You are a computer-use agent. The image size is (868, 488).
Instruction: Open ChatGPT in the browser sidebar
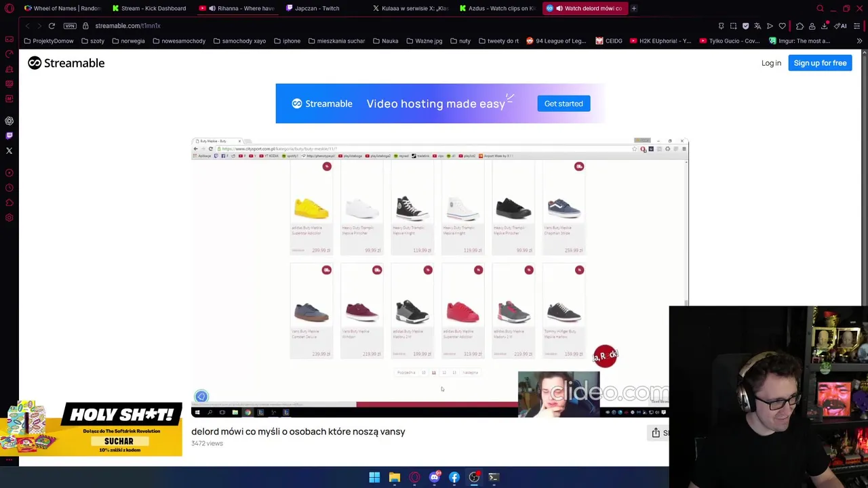click(x=9, y=121)
